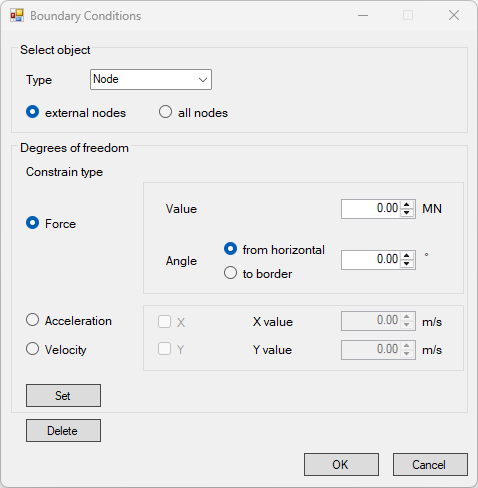The width and height of the screenshot is (478, 488).
Task: Open the Type dropdown showing Node
Action: 151,79
